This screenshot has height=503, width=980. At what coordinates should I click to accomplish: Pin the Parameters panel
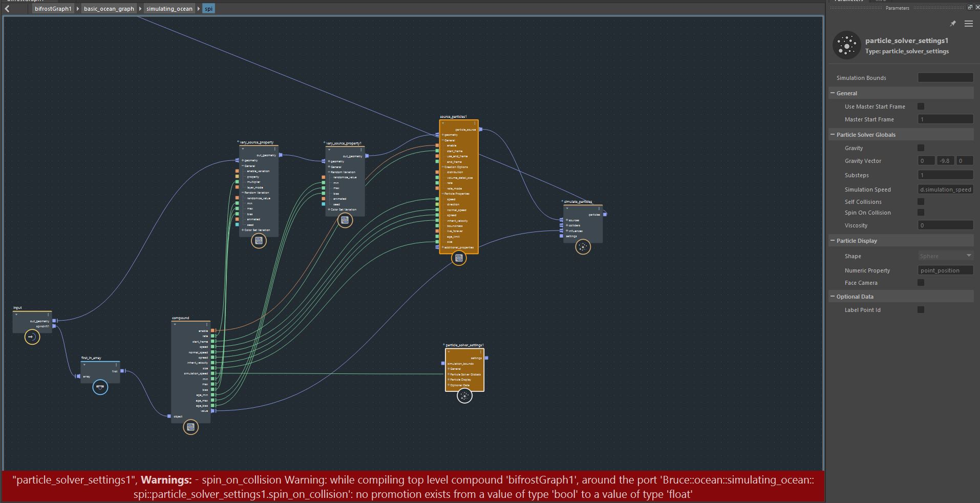click(953, 23)
